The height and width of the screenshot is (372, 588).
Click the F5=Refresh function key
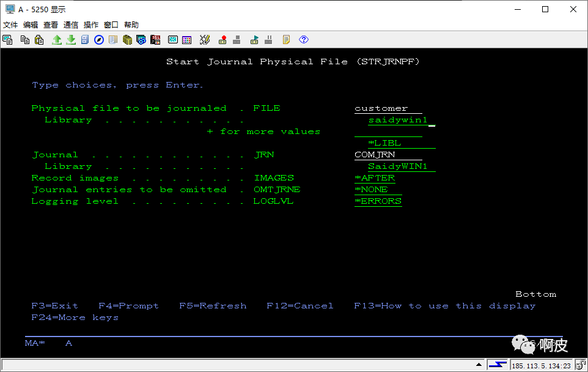[213, 305]
